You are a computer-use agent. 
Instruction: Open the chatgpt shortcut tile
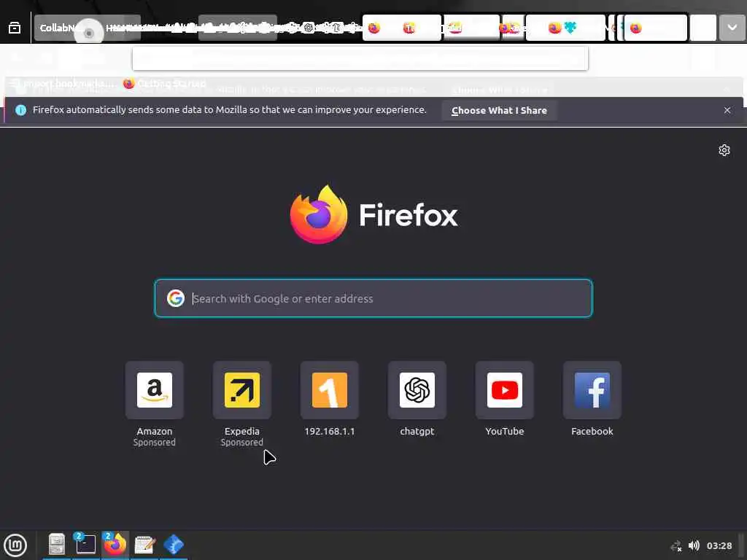pos(417,390)
